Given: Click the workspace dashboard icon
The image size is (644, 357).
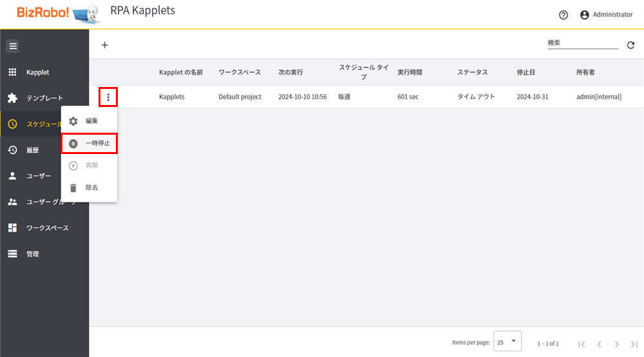Looking at the screenshot, I should click(13, 227).
